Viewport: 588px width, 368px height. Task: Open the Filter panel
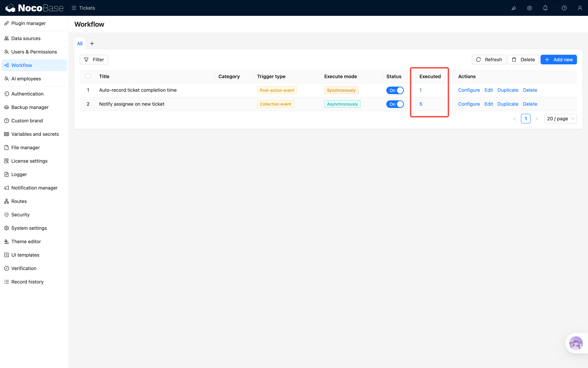point(94,59)
